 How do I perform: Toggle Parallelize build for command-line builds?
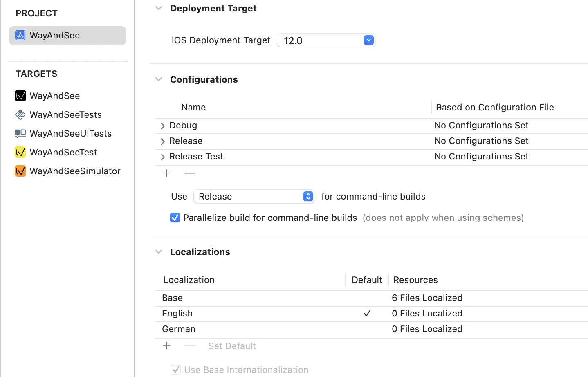pyautogui.click(x=175, y=218)
